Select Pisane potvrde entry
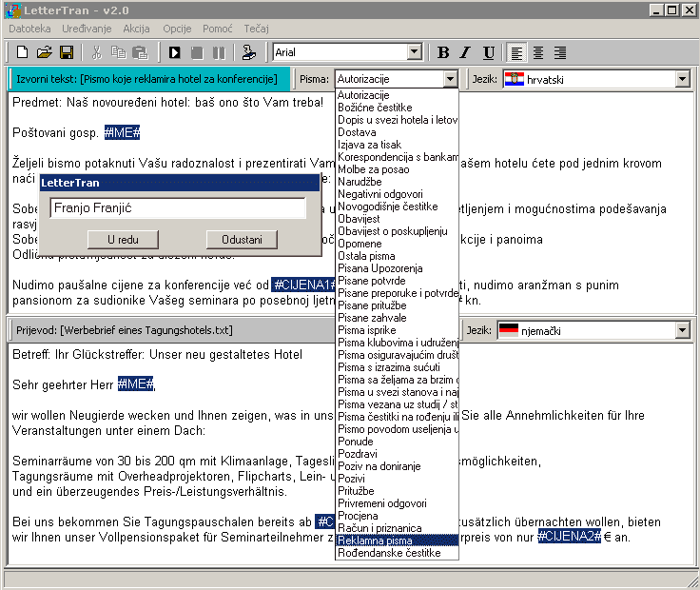 point(397,281)
